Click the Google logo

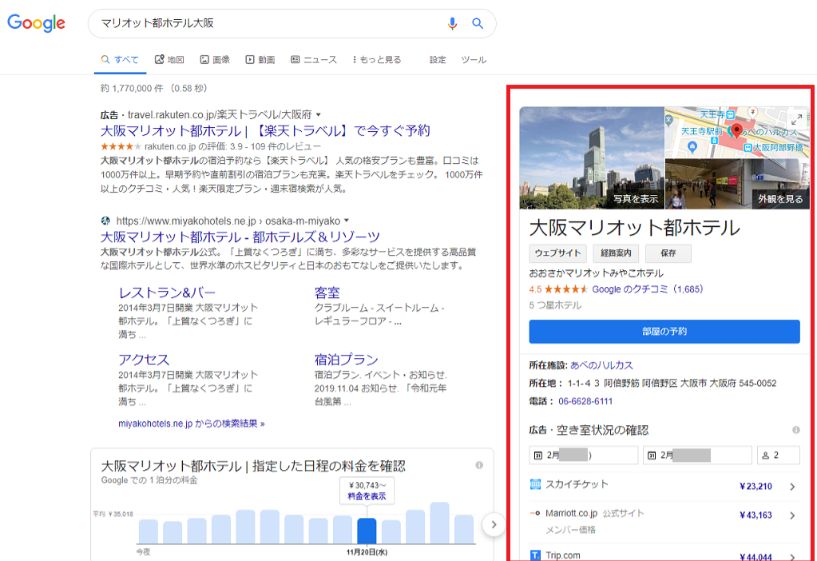point(36,23)
